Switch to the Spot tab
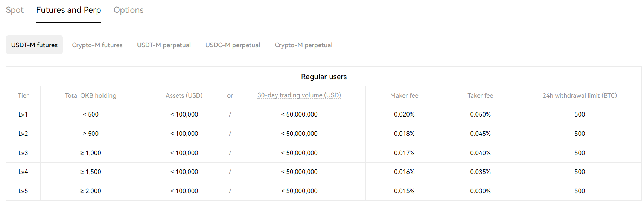The height and width of the screenshot is (206, 644). point(15,10)
